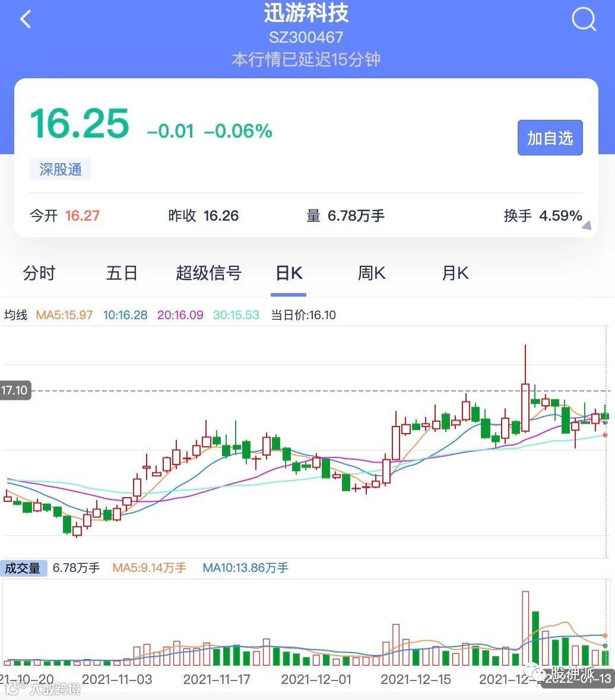615x700 pixels.
Task: Tap the 换手 4.59% value
Action: 543,215
